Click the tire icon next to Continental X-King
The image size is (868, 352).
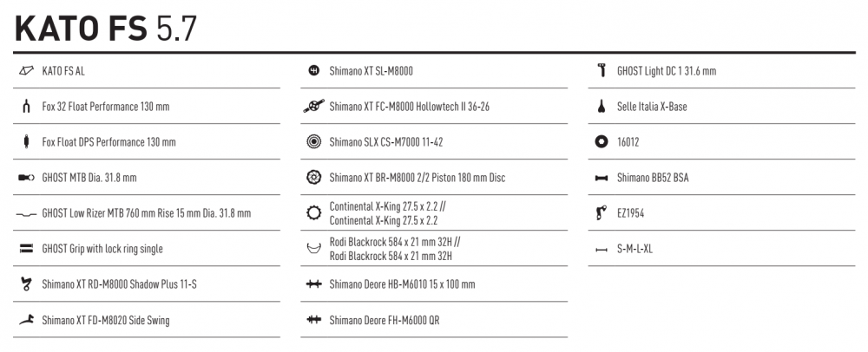coord(314,213)
